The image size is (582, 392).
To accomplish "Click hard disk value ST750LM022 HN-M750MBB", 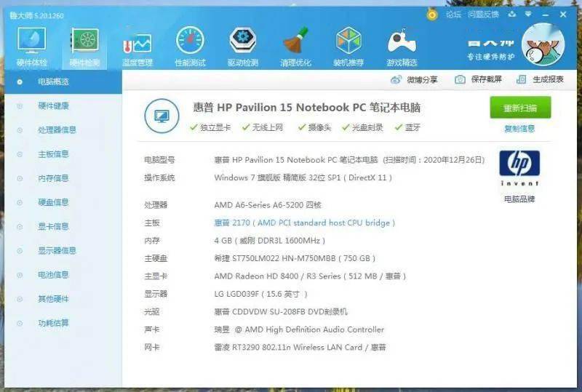I will pyautogui.click(x=295, y=258).
